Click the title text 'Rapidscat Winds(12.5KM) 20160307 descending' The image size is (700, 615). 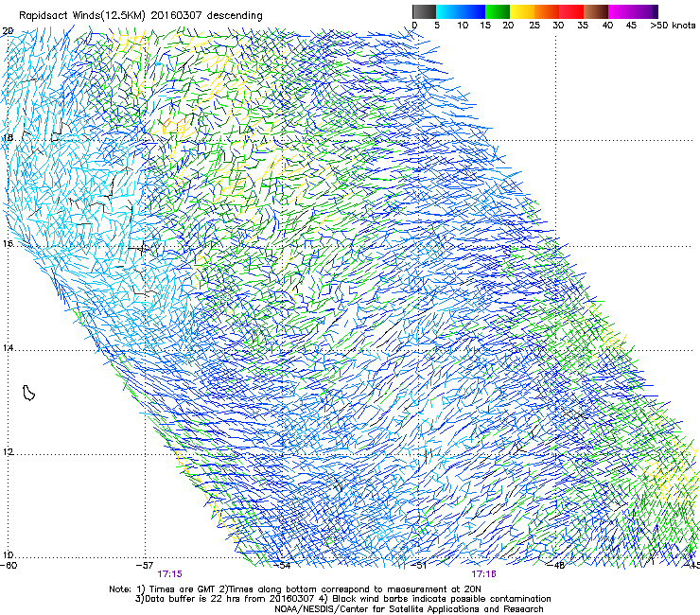point(141,16)
